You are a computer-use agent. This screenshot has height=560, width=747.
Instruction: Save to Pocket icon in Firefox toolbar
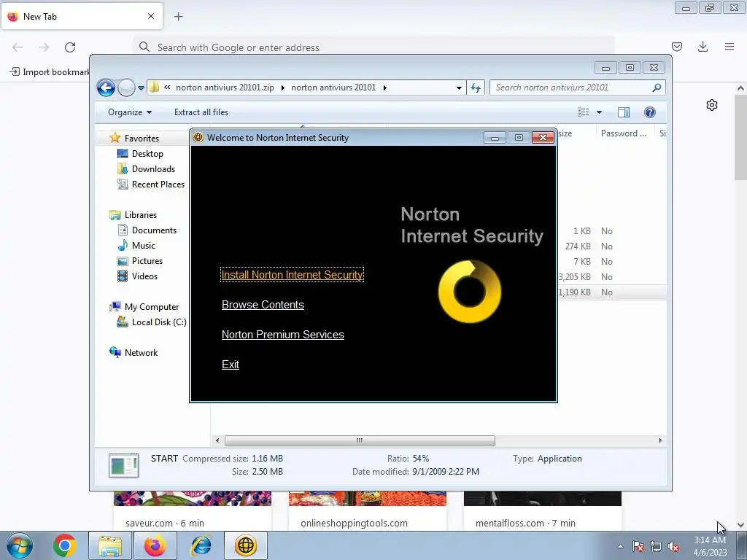677,47
